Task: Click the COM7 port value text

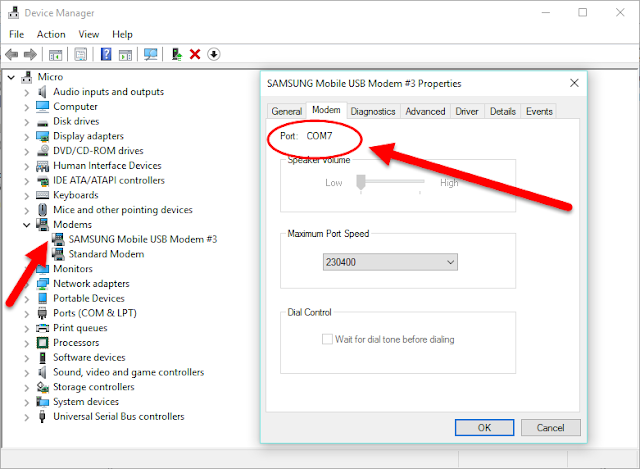Action: click(319, 136)
